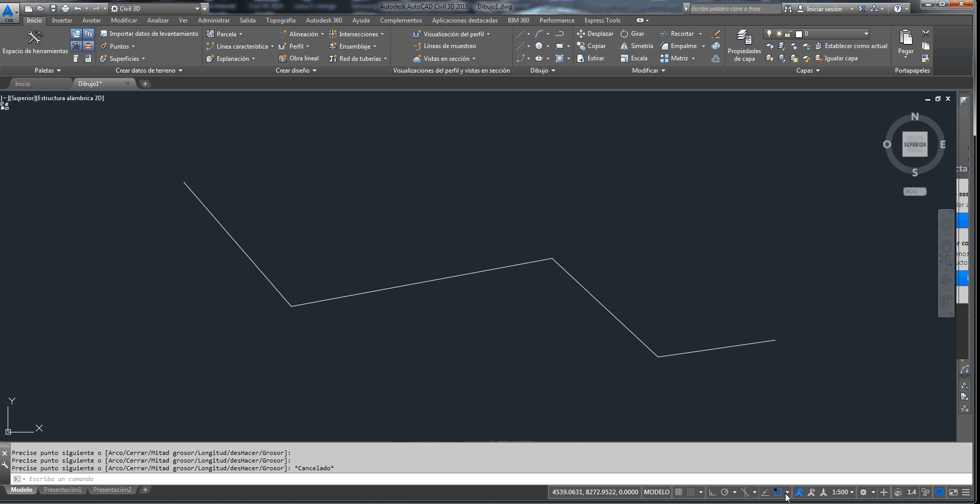The image size is (980, 504).
Task: Click the pan hand icon in navigation bar
Action: click(x=946, y=245)
